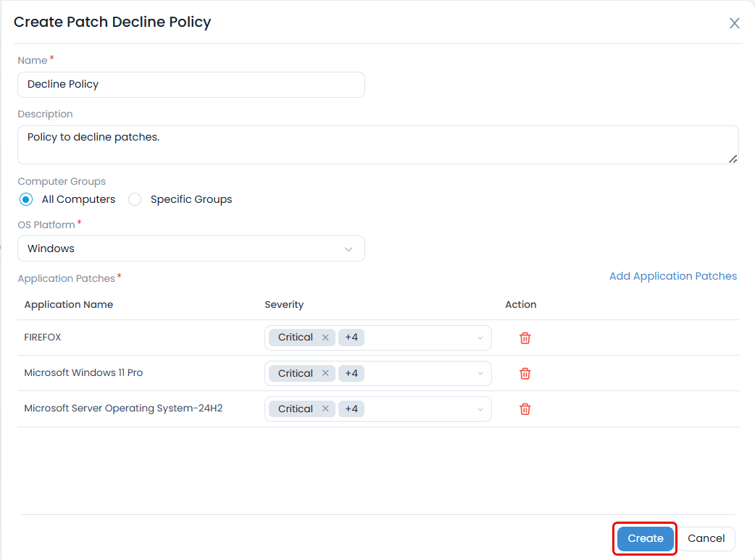Click the +4 badge in FIREFOX severity
The image size is (755, 560).
(351, 337)
